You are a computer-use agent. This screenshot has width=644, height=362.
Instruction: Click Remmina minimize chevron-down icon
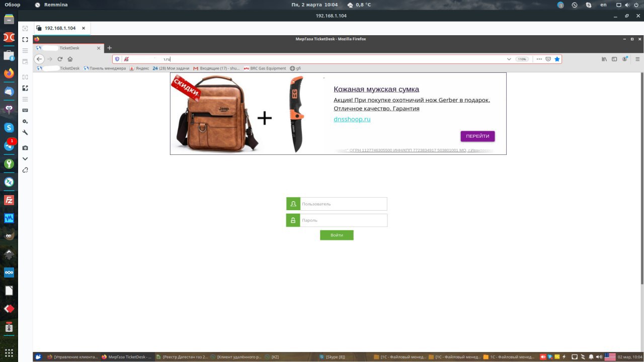[25, 159]
